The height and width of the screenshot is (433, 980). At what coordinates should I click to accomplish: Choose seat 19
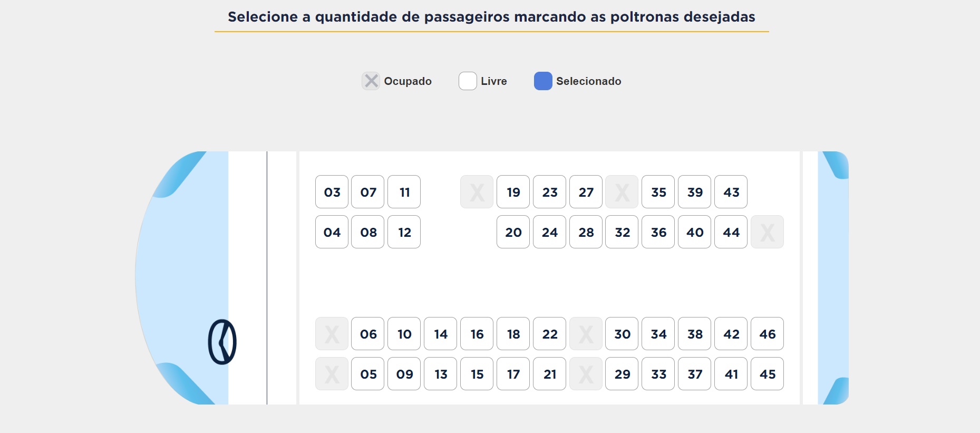513,192
